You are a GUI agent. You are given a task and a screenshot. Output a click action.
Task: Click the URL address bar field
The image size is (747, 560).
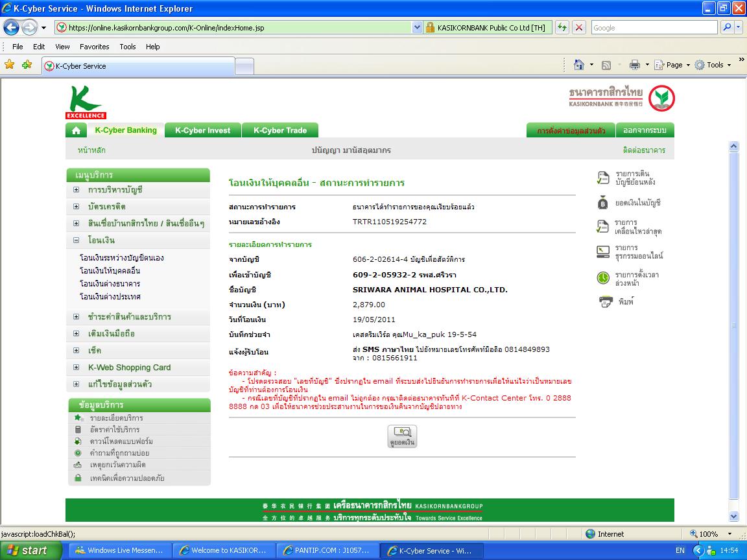[233, 28]
